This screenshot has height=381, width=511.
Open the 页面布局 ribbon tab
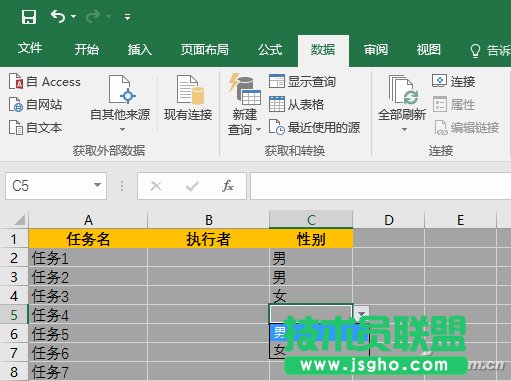coord(205,50)
